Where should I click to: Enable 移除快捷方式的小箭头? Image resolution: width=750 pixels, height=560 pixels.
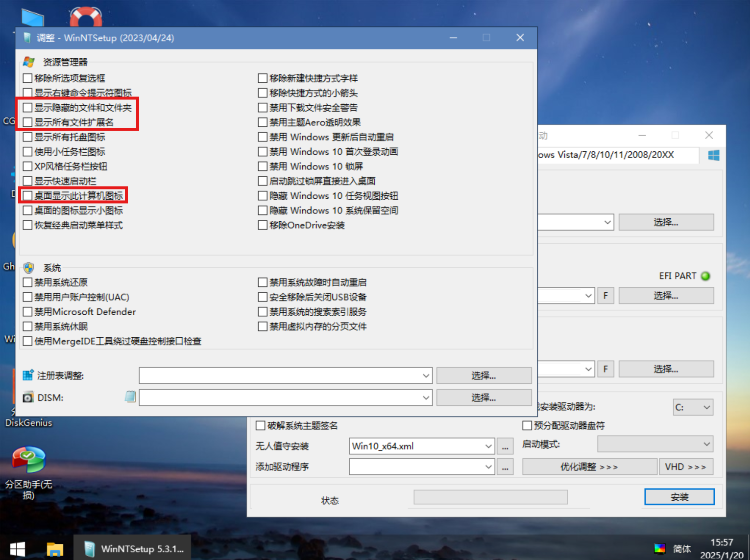click(263, 93)
